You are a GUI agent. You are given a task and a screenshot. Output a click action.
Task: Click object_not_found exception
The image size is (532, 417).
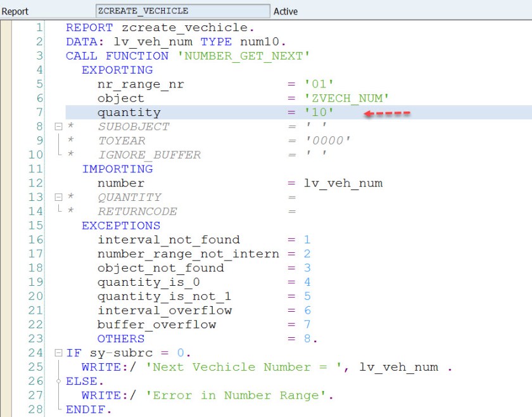pyautogui.click(x=161, y=268)
